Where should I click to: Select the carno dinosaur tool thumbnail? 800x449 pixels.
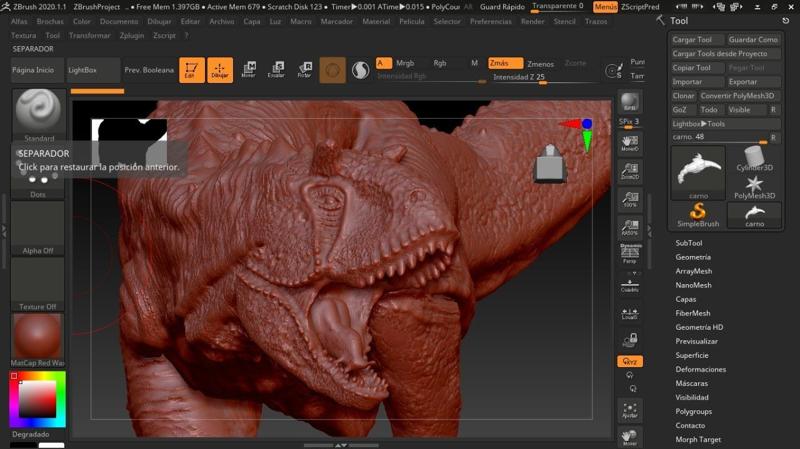(697, 168)
